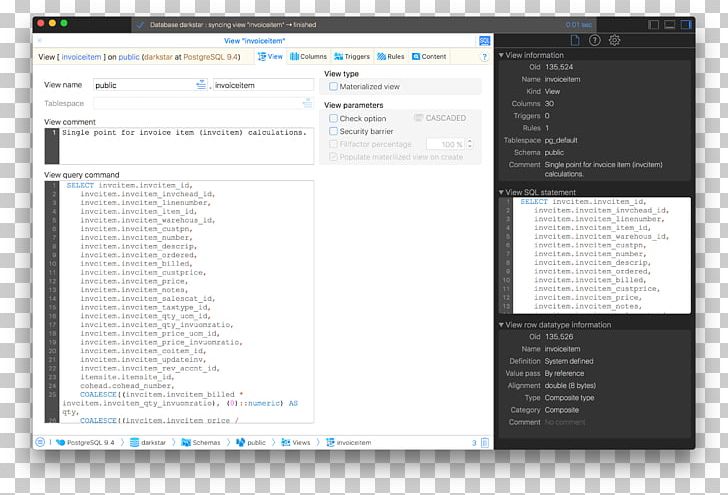Image resolution: width=728 pixels, height=495 pixels.
Task: Open the help icon in inspector toolbar
Action: (595, 40)
